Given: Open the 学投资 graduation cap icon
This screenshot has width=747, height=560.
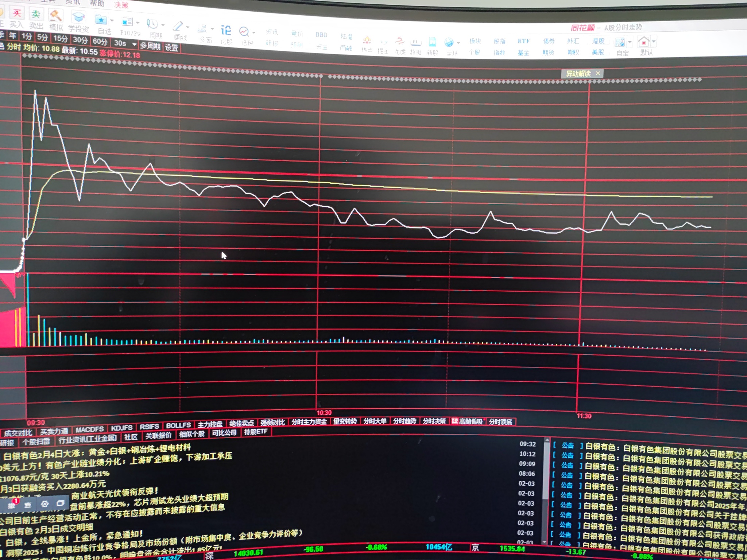Looking at the screenshot, I should coord(78,17).
